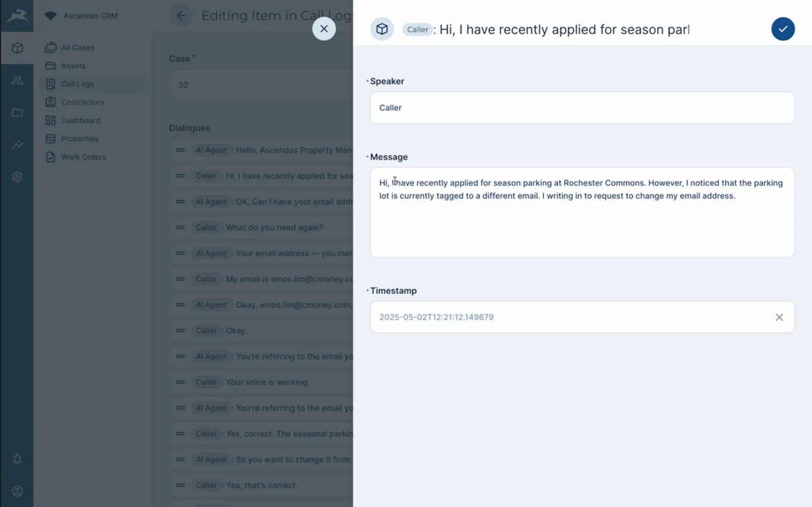Open the user account icon at bottom
This screenshot has height=507, width=812.
pyautogui.click(x=17, y=491)
